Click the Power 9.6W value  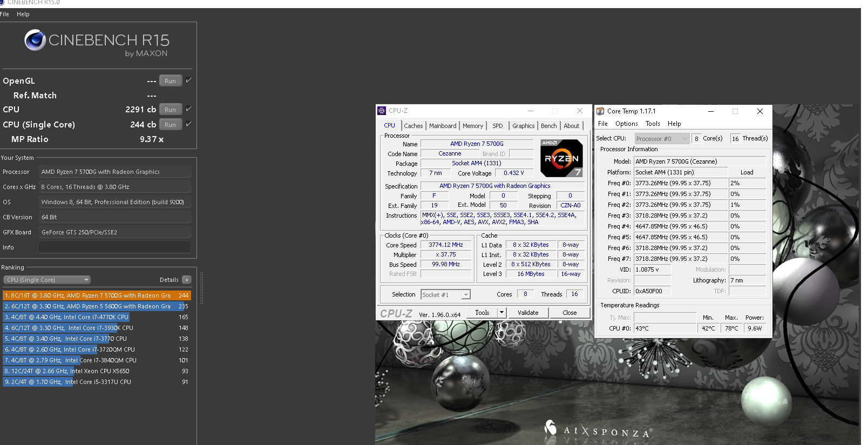755,328
